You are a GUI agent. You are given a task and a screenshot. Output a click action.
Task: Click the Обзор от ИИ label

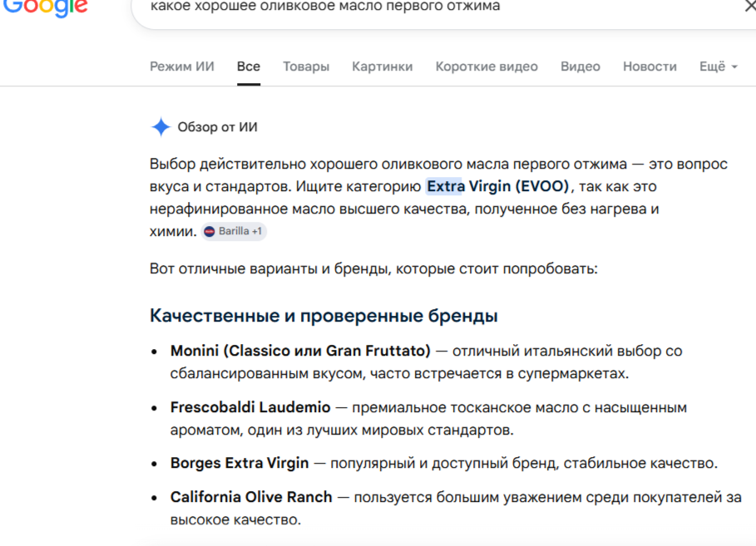click(217, 127)
